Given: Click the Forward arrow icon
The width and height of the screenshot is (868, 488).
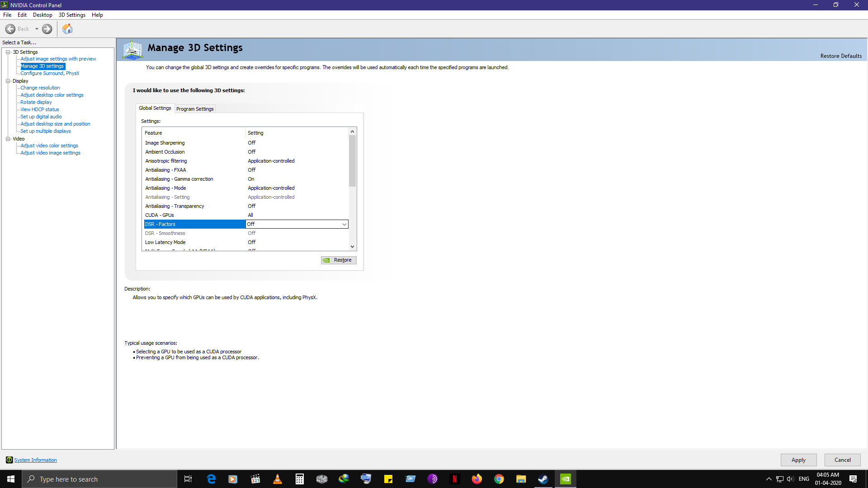Looking at the screenshot, I should tap(47, 29).
